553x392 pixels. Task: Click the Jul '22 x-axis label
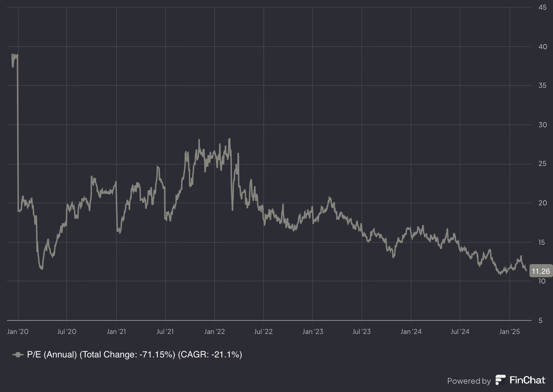pos(263,332)
